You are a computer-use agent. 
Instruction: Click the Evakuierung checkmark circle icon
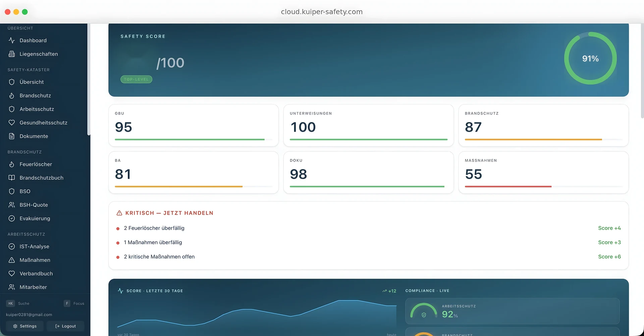coord(12,218)
